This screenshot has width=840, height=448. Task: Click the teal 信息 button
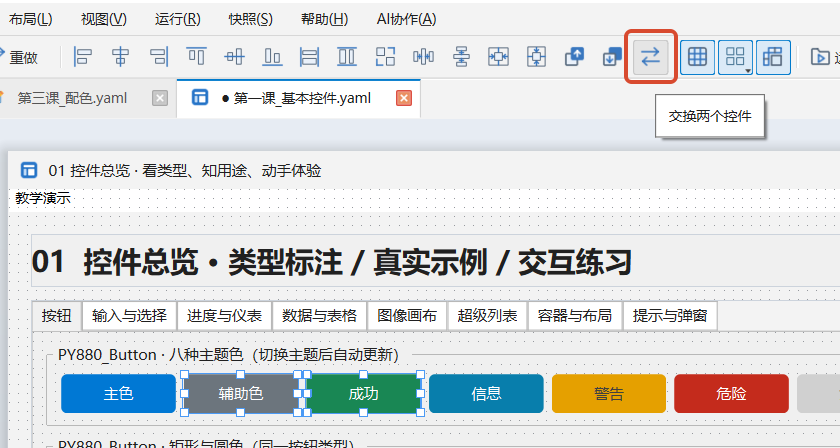click(486, 393)
